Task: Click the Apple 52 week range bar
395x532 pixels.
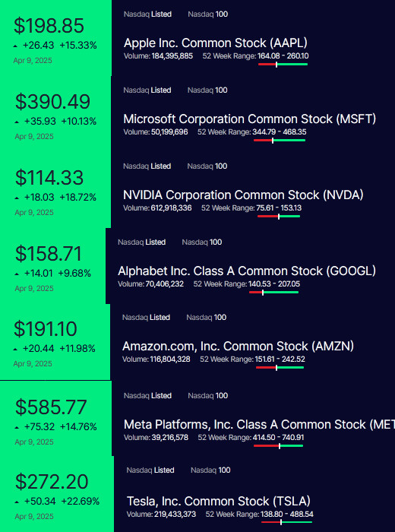Action: (283, 64)
